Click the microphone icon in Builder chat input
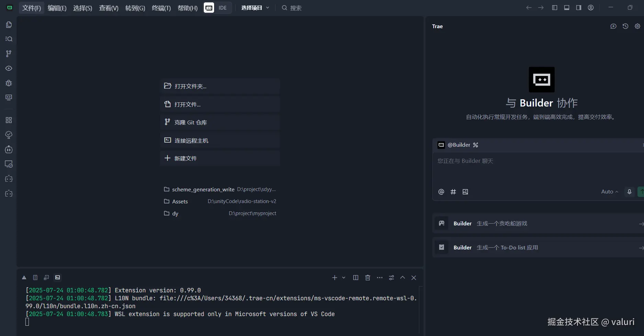 click(629, 191)
